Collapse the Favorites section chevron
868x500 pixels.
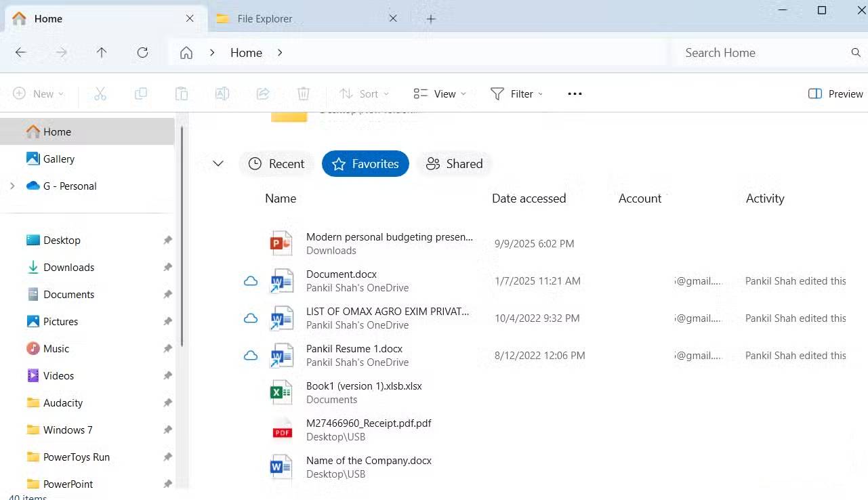[x=218, y=164]
